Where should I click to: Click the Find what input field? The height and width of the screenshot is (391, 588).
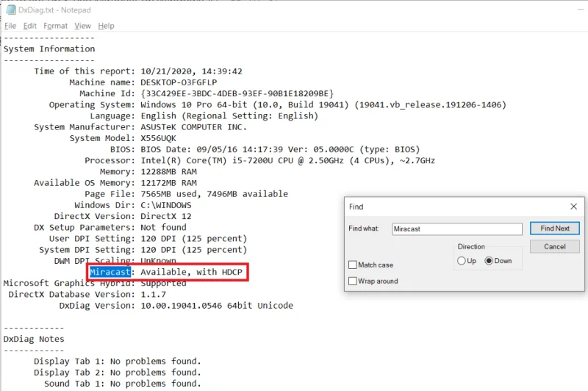tap(457, 229)
